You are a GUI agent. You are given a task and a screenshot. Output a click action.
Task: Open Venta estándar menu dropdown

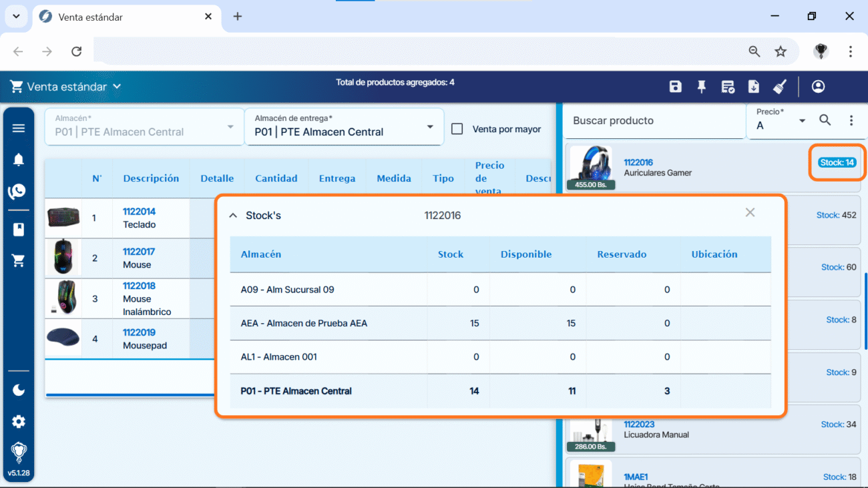click(x=117, y=87)
